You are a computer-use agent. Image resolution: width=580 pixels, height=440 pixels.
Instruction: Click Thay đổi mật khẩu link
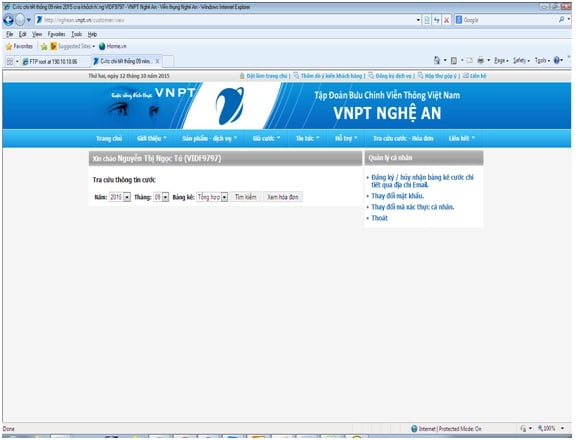[398, 196]
